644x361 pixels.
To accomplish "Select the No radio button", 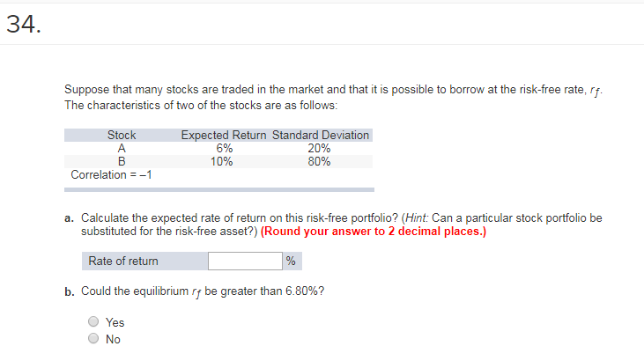I will (x=93, y=338).
